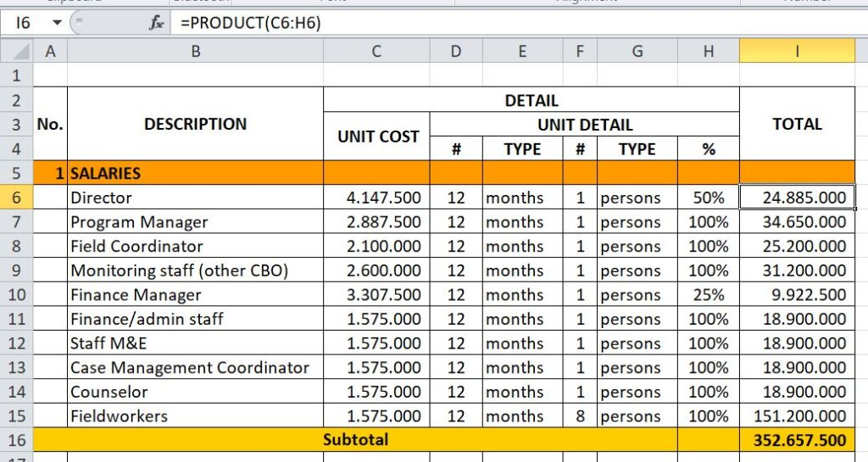Select the subtotal value 352.657.500 cell
The image size is (868, 462).
[x=797, y=440]
